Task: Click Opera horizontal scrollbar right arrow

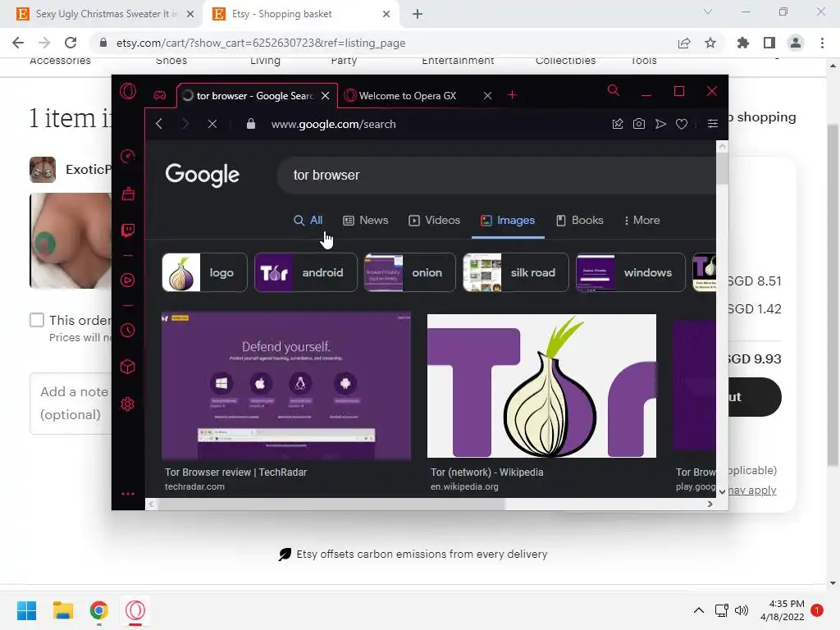Action: tap(710, 504)
